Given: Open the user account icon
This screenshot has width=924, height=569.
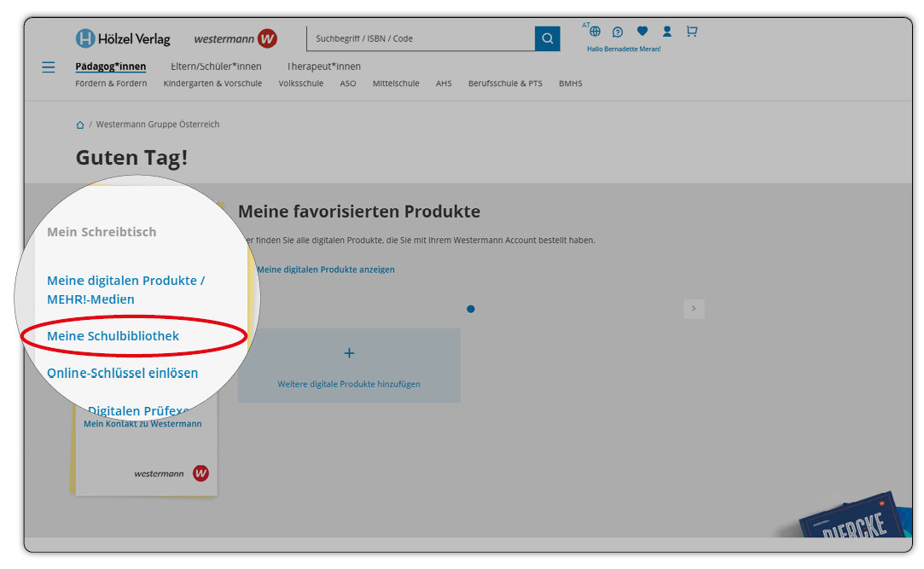Looking at the screenshot, I should tap(667, 32).
